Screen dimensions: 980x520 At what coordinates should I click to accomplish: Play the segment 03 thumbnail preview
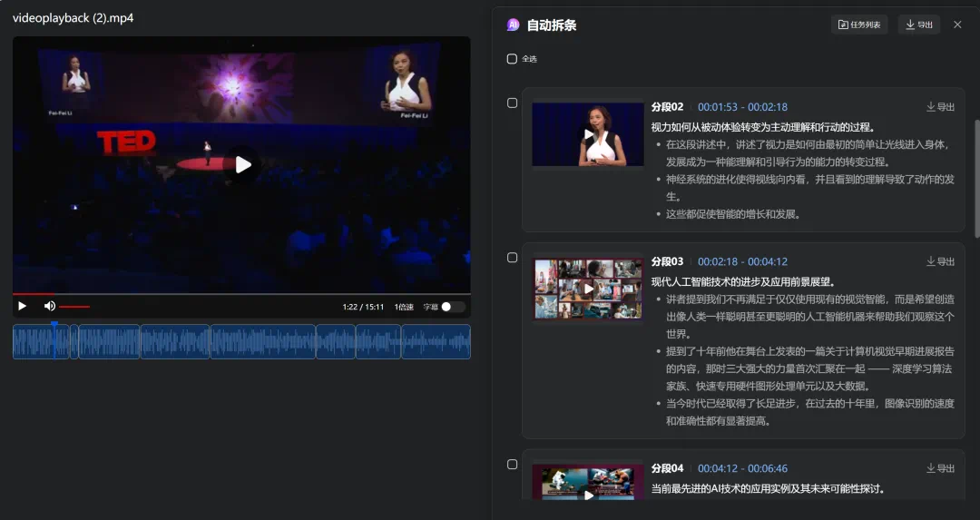point(588,289)
